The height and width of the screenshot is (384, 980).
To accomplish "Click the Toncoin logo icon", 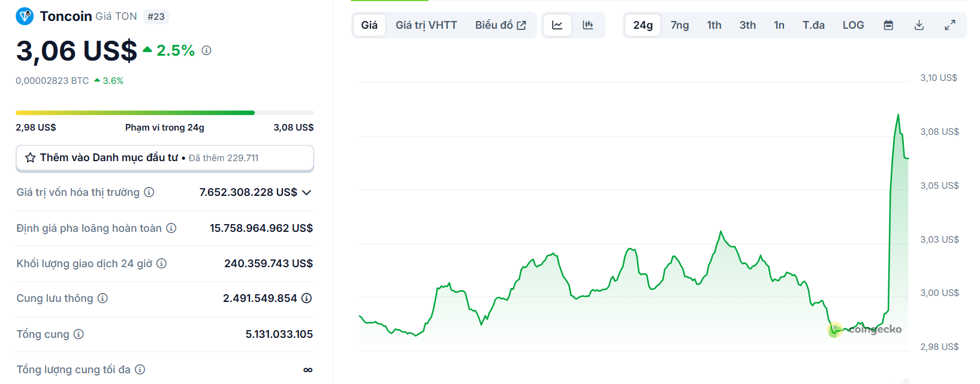I will click(x=25, y=16).
